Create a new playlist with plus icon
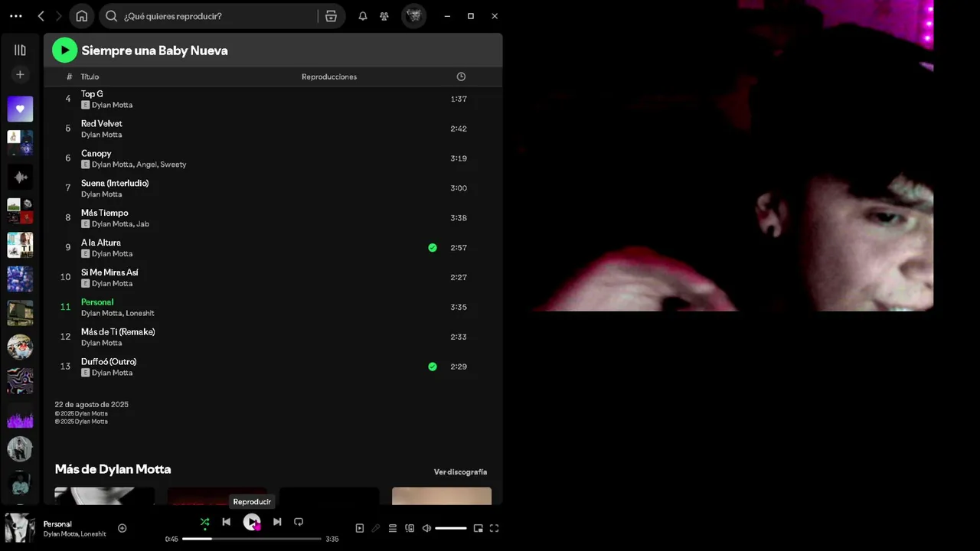980x551 pixels. pyautogui.click(x=20, y=74)
